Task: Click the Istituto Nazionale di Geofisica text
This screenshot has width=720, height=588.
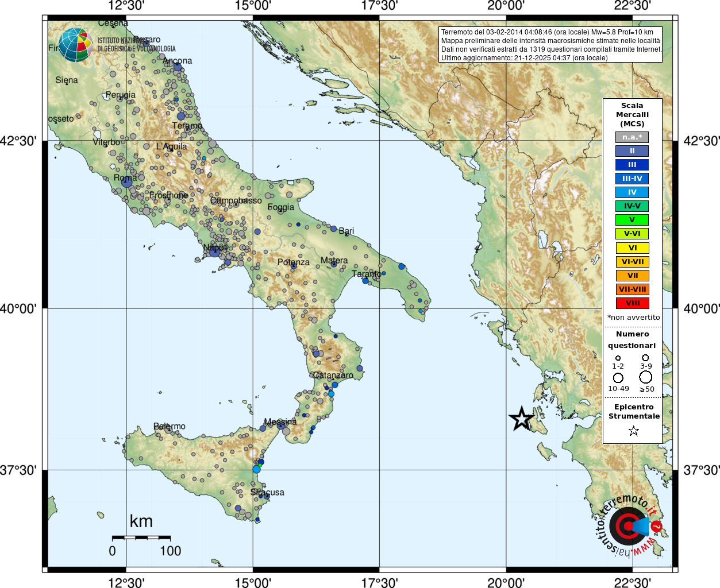Action: coord(136,45)
